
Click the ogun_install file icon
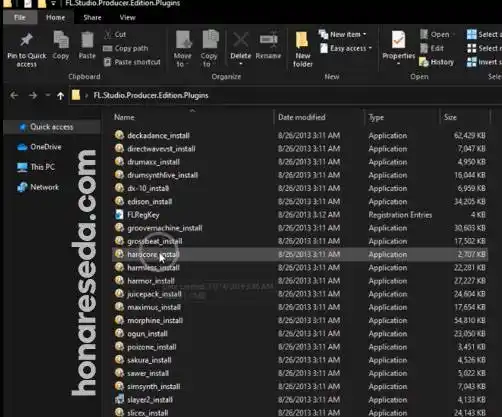click(119, 333)
